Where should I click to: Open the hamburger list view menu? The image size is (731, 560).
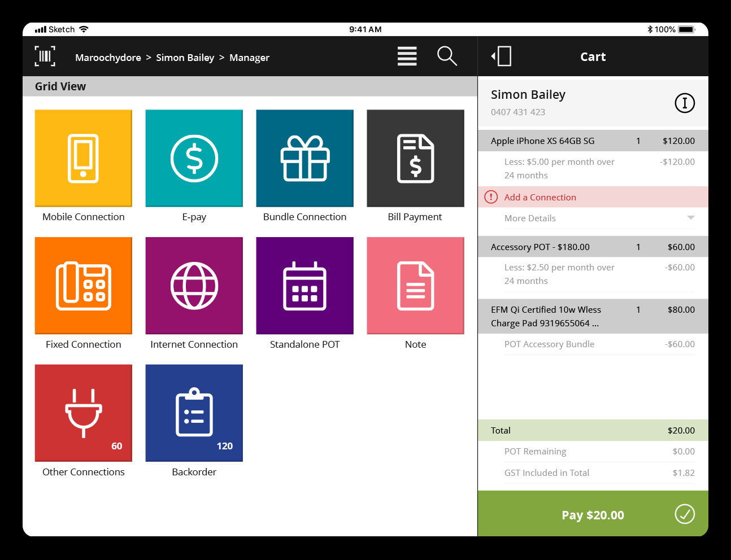point(407,56)
